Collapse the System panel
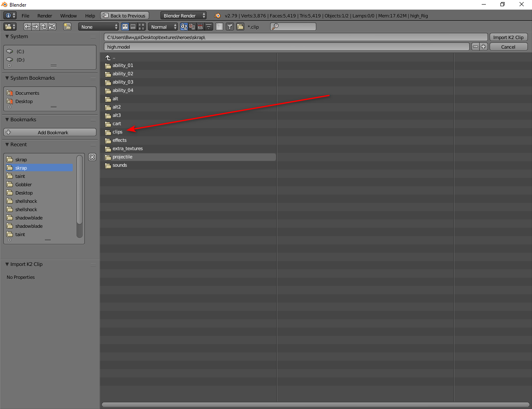 point(7,37)
